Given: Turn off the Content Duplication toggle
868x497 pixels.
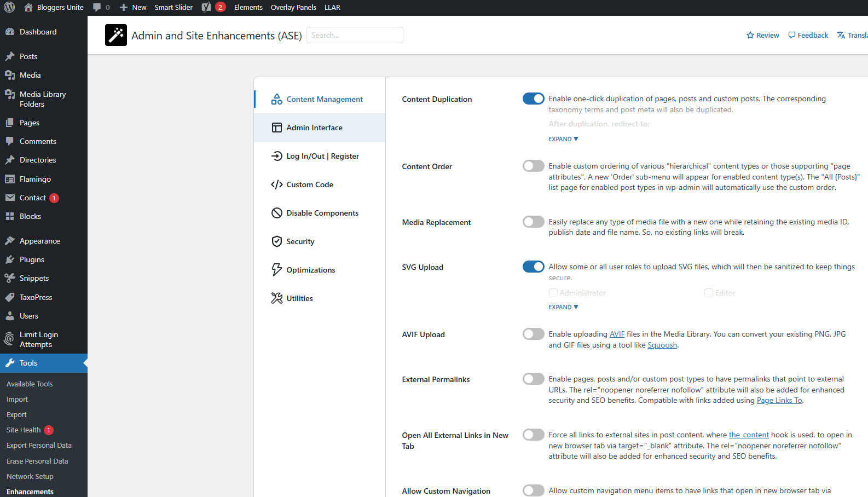Looking at the screenshot, I should [533, 99].
